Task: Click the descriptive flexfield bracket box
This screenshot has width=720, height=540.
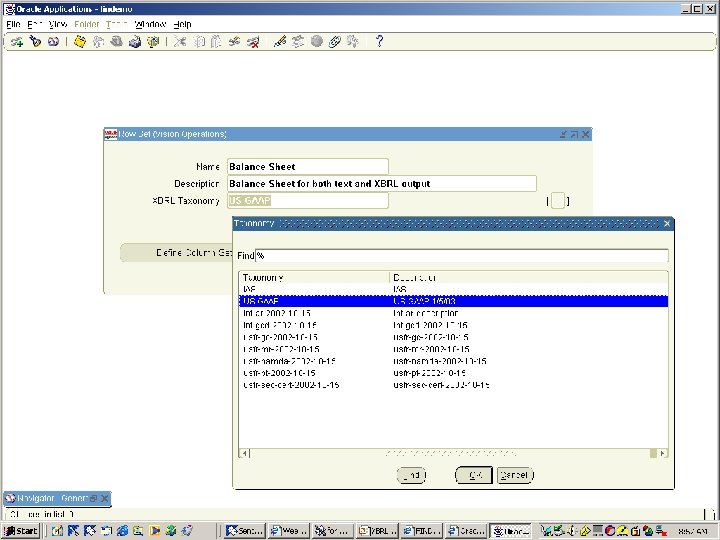Action: 558,201
